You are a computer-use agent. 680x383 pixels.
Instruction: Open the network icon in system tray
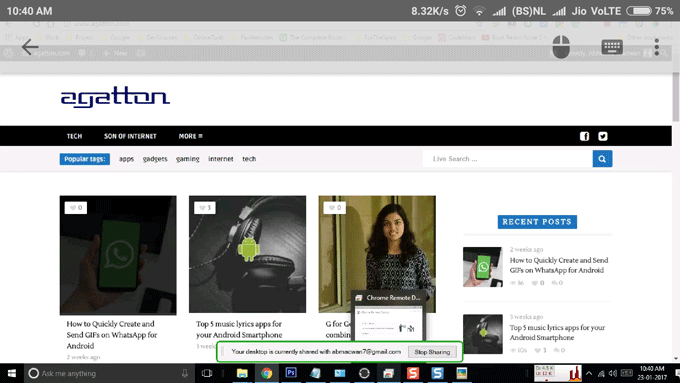pyautogui.click(x=601, y=373)
